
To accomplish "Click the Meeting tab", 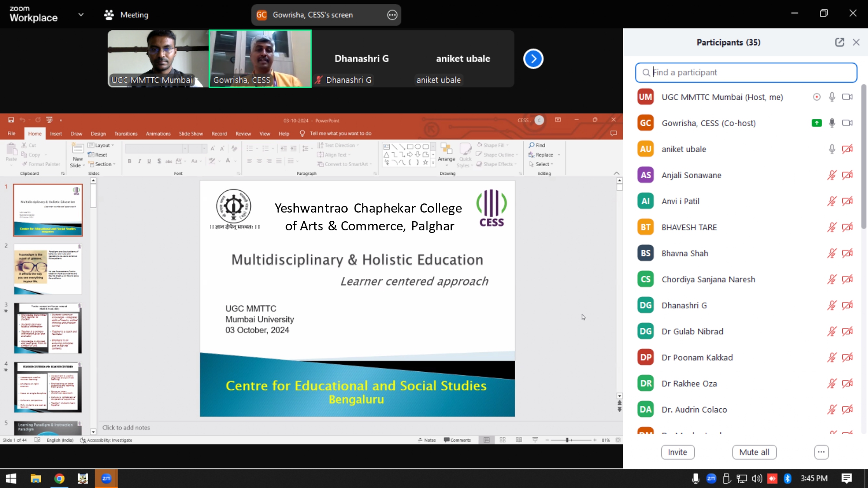I will tap(126, 15).
